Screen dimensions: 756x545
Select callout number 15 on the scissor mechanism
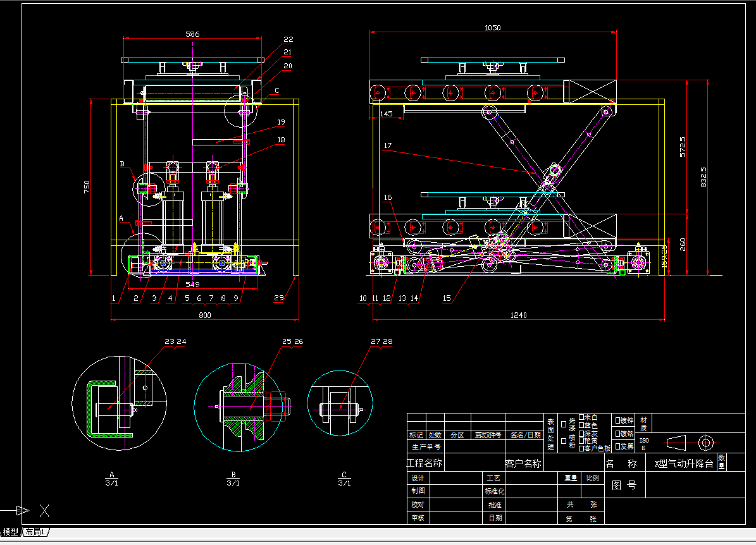click(x=447, y=298)
